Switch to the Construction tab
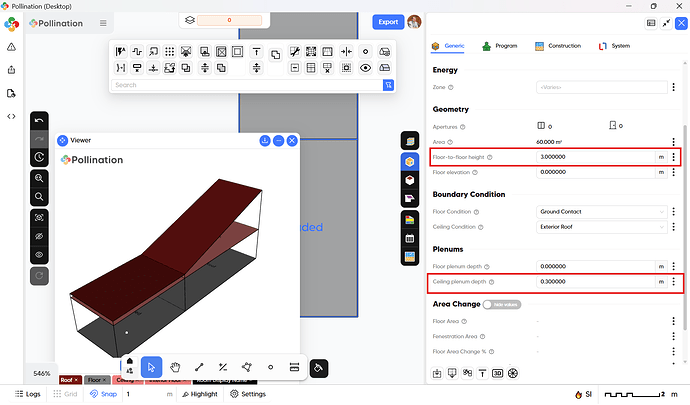 point(558,46)
